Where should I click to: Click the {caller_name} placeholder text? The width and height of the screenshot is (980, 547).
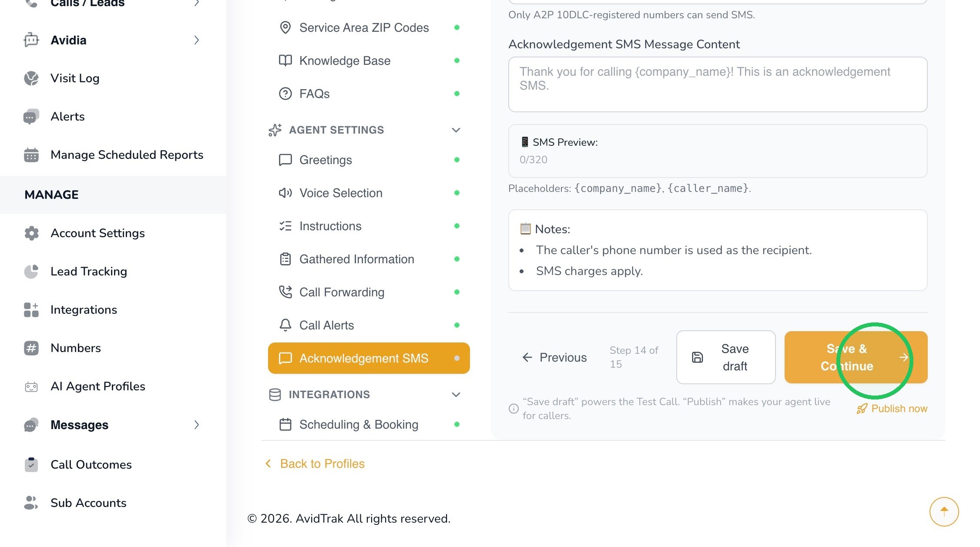(x=708, y=188)
